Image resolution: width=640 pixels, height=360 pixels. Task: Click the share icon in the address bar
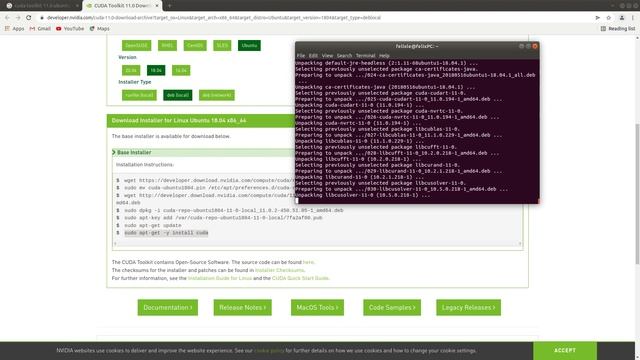(x=598, y=18)
